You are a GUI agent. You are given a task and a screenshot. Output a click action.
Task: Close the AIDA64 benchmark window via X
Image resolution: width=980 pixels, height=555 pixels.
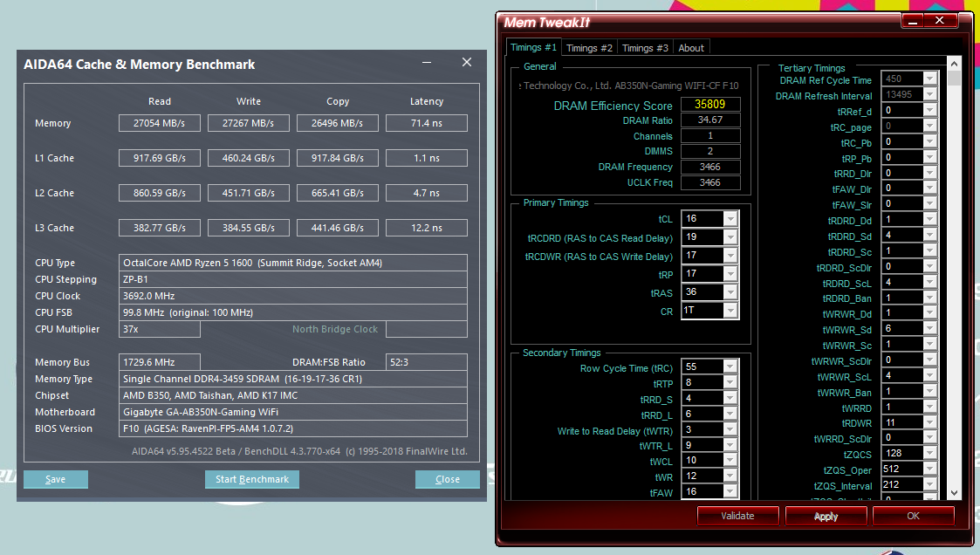tap(467, 62)
